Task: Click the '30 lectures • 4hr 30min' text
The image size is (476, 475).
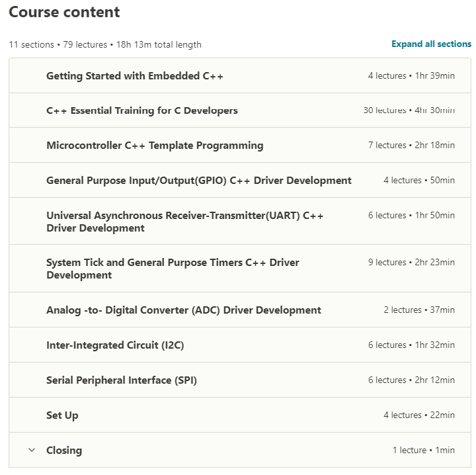Action: (409, 110)
